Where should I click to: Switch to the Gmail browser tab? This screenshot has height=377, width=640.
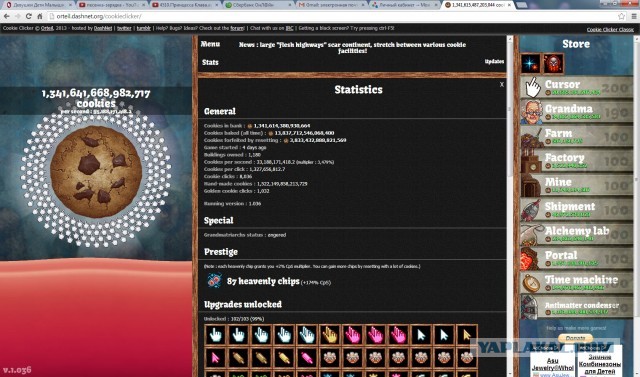(x=331, y=5)
